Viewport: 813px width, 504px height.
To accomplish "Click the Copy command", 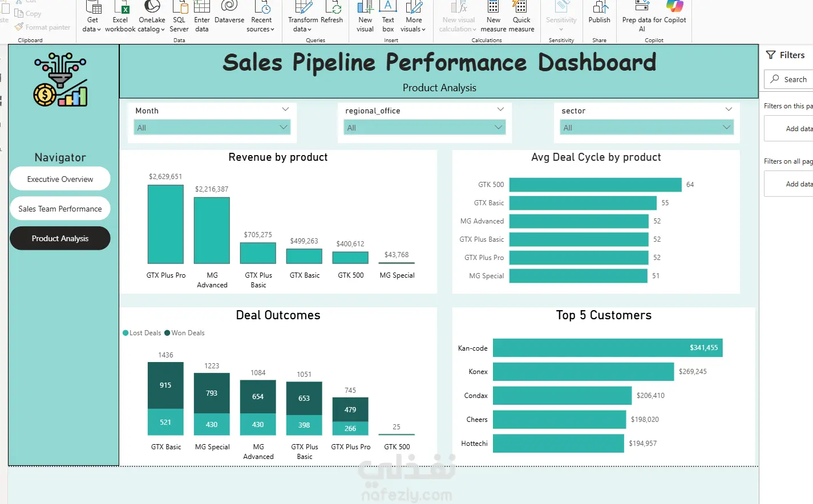I will coord(28,14).
